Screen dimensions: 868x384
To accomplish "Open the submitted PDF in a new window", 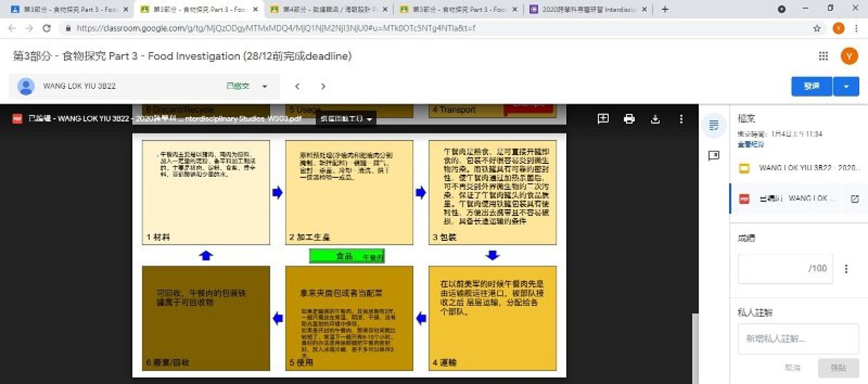I will pos(855,198).
